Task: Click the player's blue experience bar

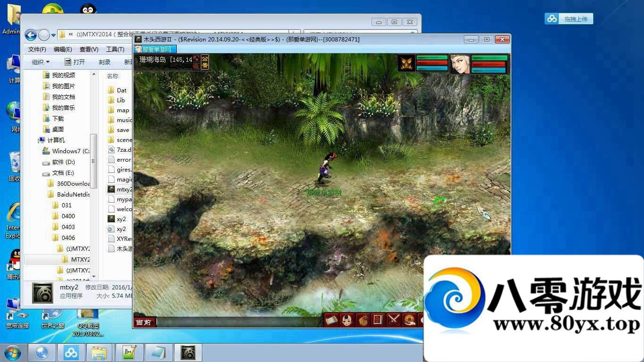Action: pos(489,70)
